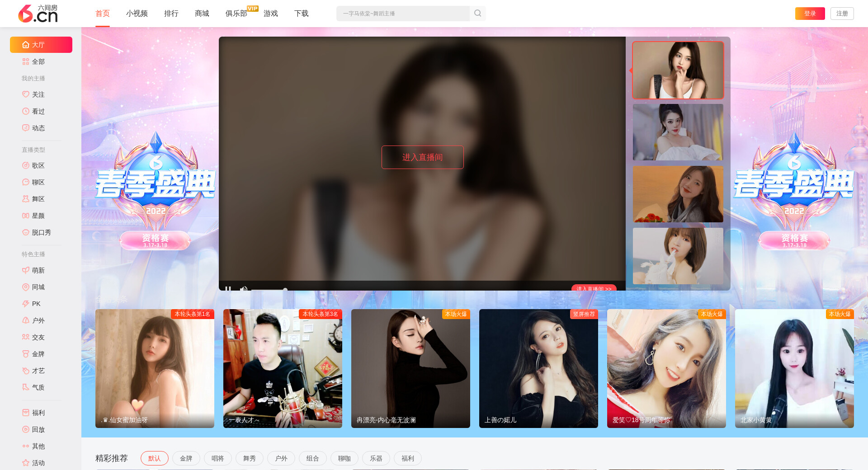Open the 排行 ranking tab
Image resolution: width=868 pixels, height=470 pixels.
[171, 14]
